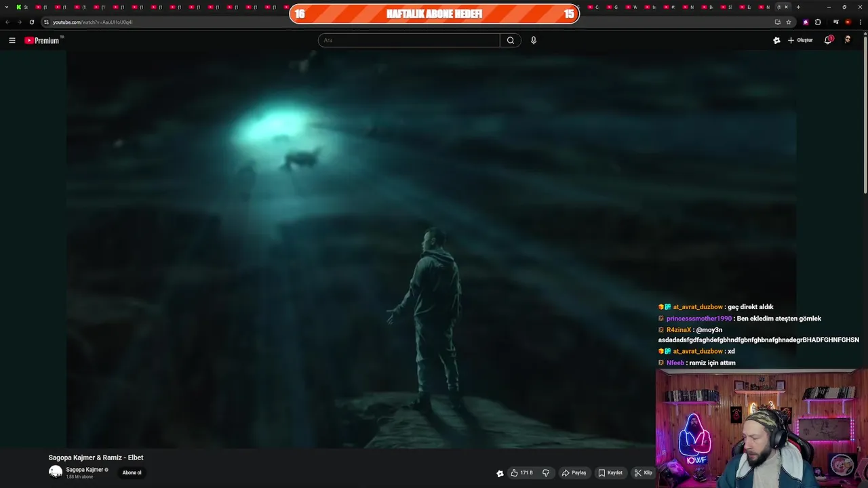
Task: Click the sparkle icon beside Oluştur
Action: coord(776,40)
